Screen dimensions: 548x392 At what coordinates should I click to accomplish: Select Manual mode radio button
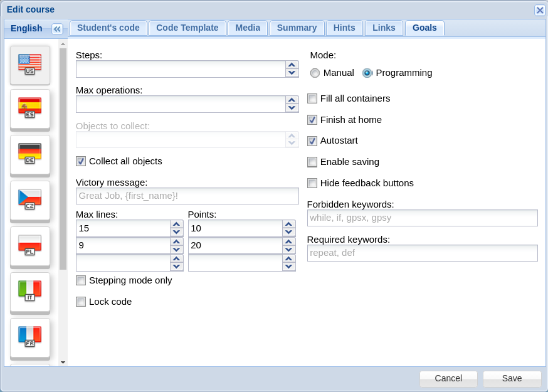coord(315,73)
